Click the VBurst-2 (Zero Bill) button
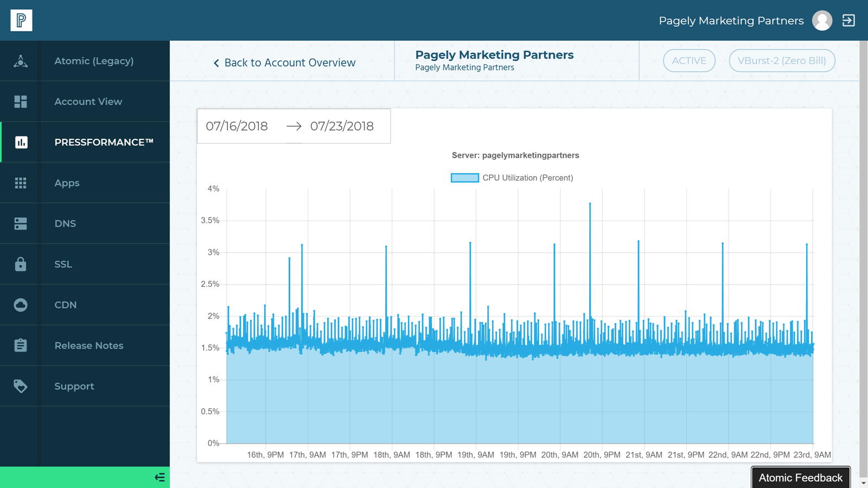 pos(782,61)
